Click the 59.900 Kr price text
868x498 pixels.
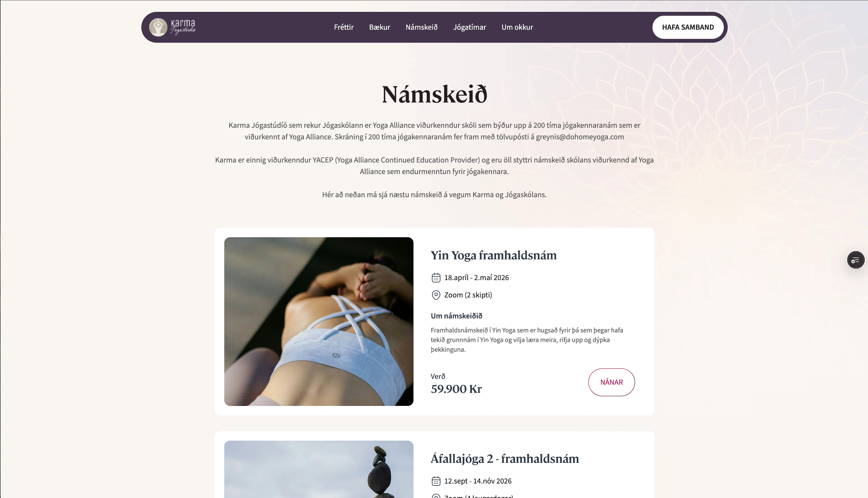[456, 389]
